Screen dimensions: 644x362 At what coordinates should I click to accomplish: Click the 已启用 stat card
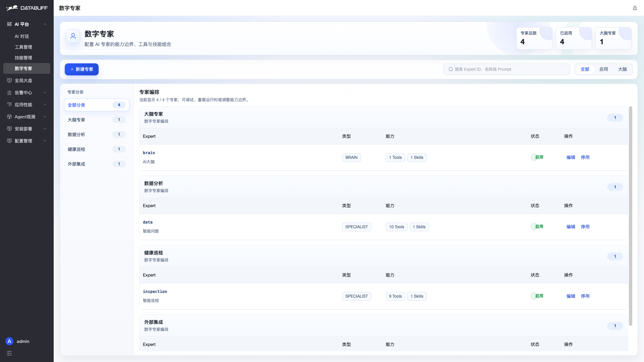[574, 38]
